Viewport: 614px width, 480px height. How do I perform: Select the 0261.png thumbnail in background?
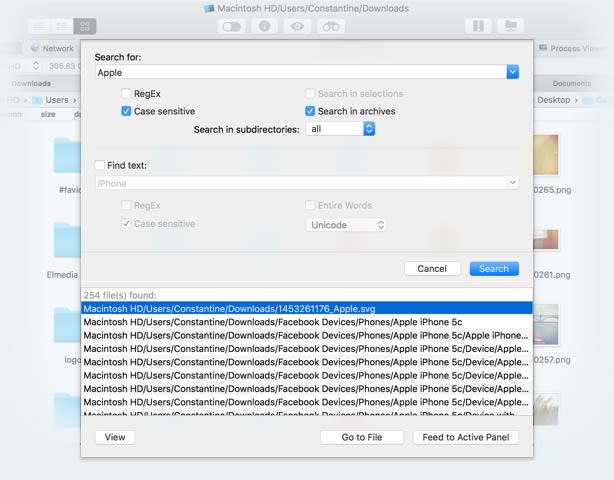point(546,240)
